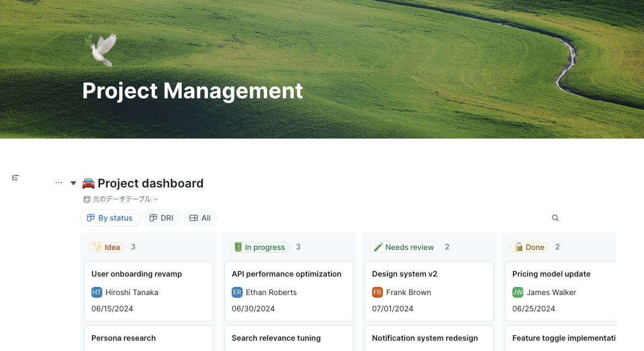Click James Walker's JW avatar
Screen dimensions: 644x351
518,292
